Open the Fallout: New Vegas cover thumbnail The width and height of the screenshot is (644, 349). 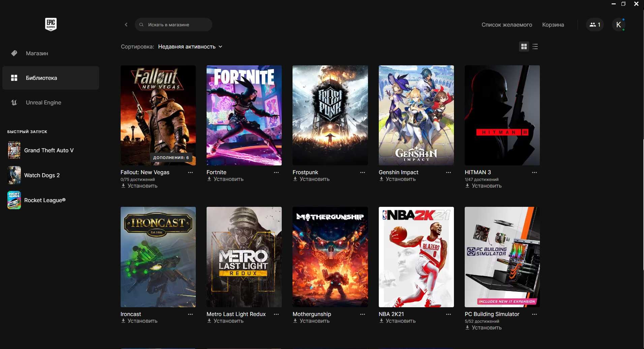pos(158,115)
